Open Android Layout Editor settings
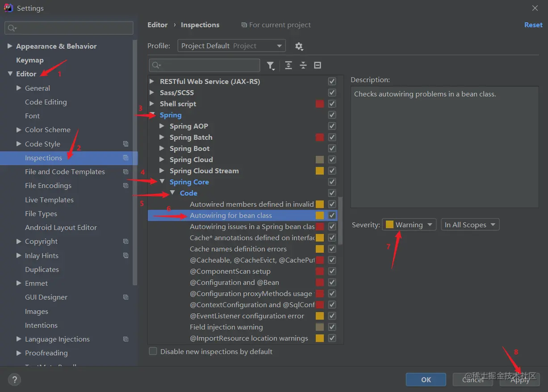 coord(61,228)
